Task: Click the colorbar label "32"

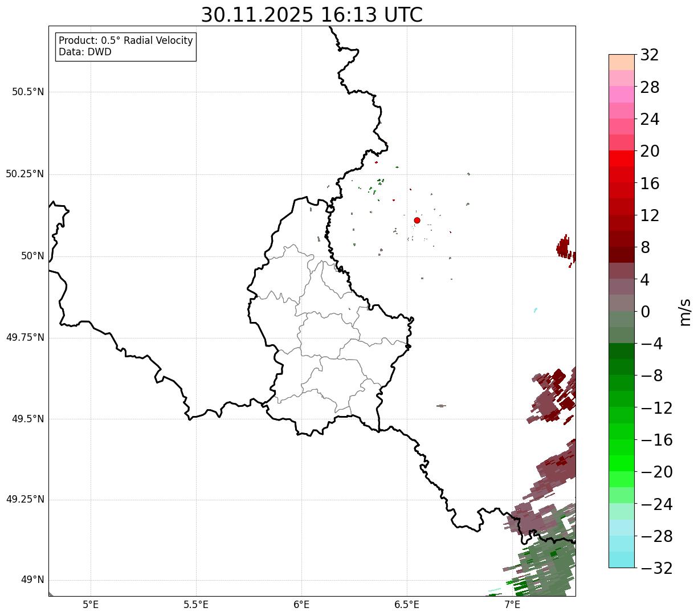Action: [x=650, y=55]
